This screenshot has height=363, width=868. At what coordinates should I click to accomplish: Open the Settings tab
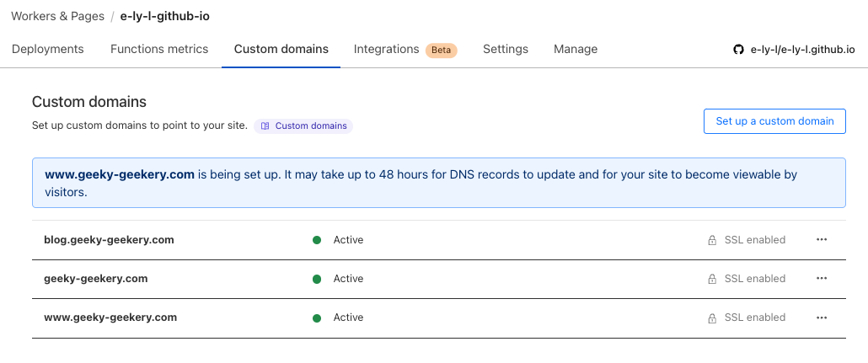click(x=506, y=49)
